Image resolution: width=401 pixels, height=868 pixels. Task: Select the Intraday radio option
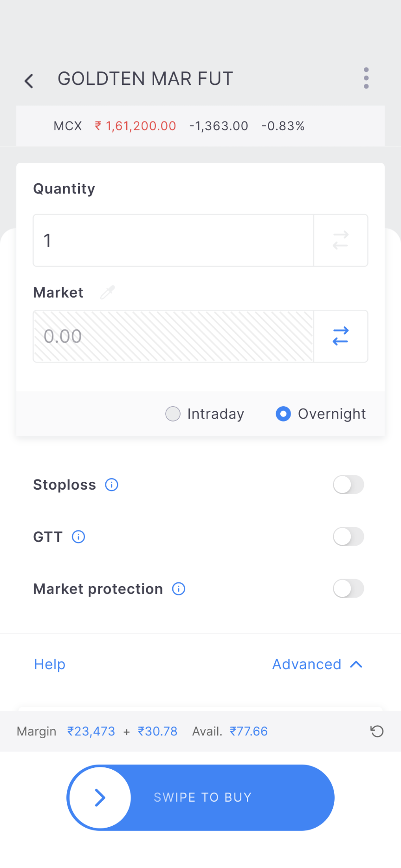tap(173, 414)
